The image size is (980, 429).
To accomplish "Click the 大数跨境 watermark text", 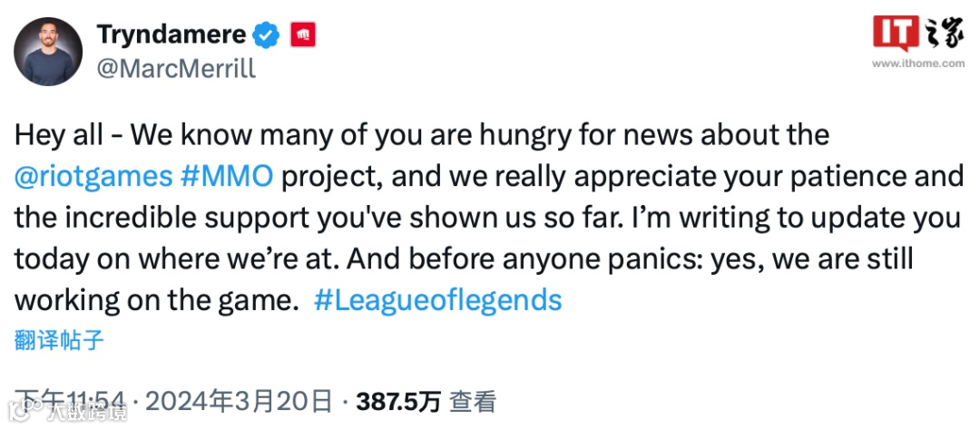I will (87, 412).
